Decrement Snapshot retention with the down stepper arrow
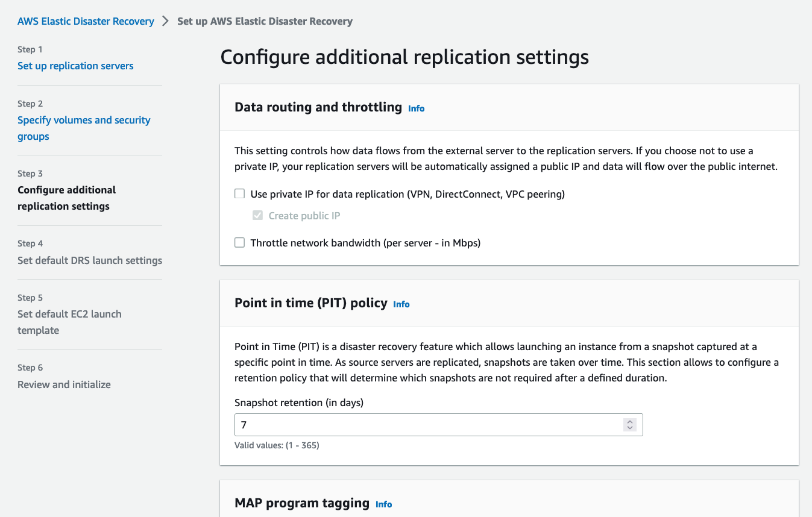Screen dimensions: 812x517 630,428
